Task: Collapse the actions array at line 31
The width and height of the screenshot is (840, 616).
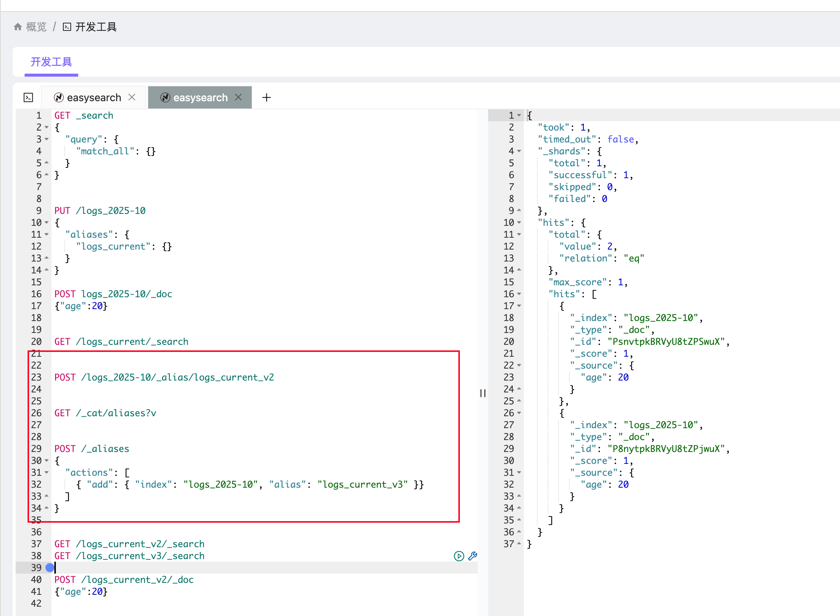Action: (x=47, y=472)
